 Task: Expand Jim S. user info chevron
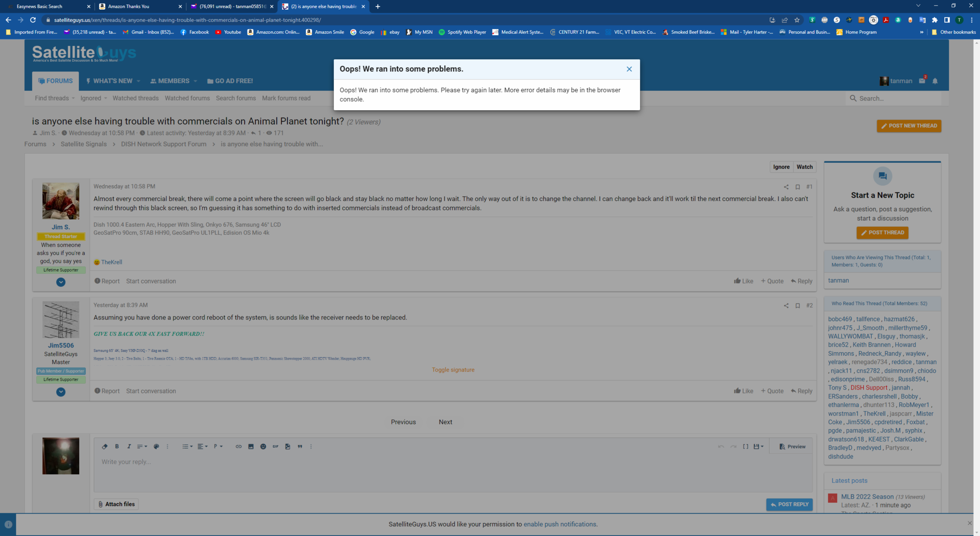pyautogui.click(x=61, y=282)
